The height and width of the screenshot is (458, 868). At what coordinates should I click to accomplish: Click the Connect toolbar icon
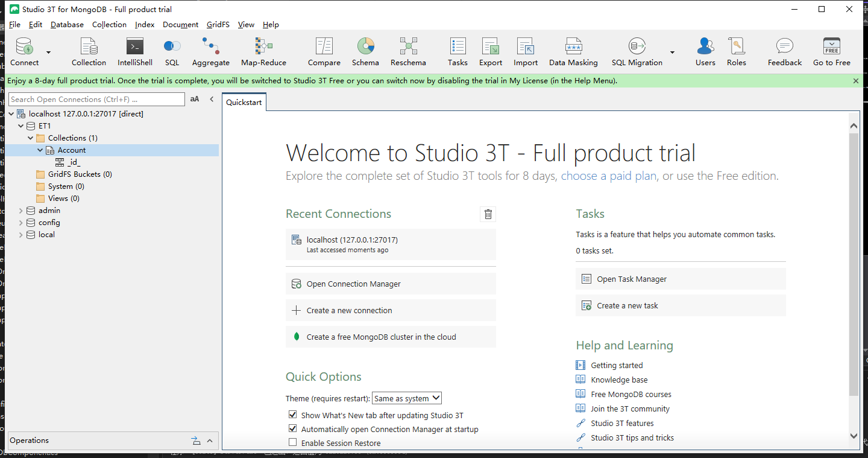(24, 52)
